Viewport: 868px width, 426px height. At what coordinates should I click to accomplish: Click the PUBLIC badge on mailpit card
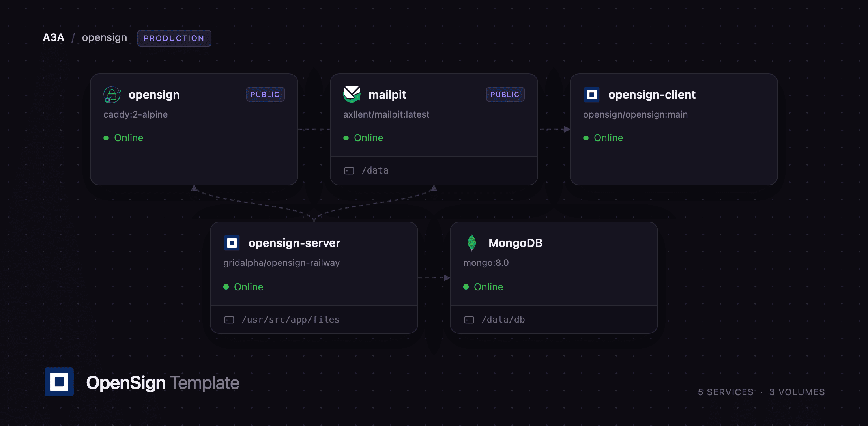[x=505, y=95]
